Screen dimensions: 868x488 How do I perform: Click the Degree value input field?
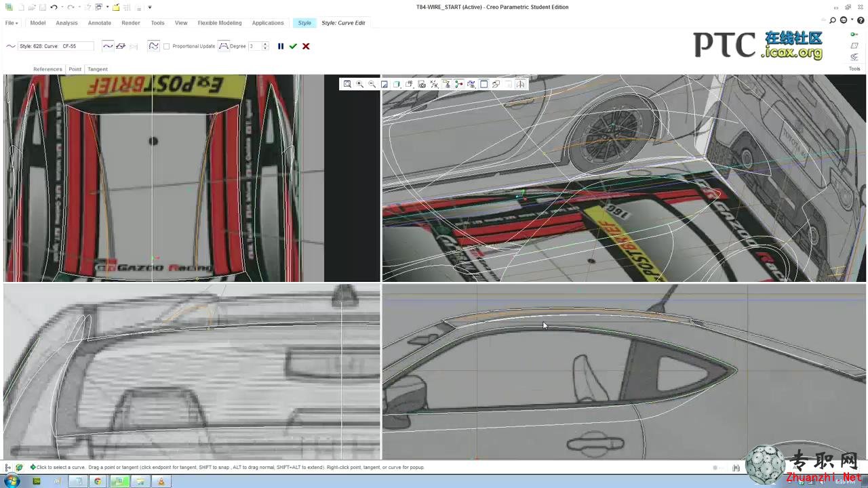pyautogui.click(x=254, y=46)
